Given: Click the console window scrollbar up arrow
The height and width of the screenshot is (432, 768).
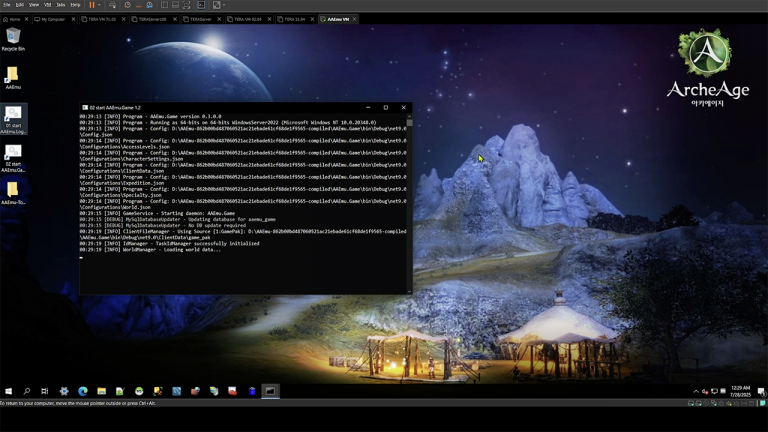Looking at the screenshot, I should point(409,116).
